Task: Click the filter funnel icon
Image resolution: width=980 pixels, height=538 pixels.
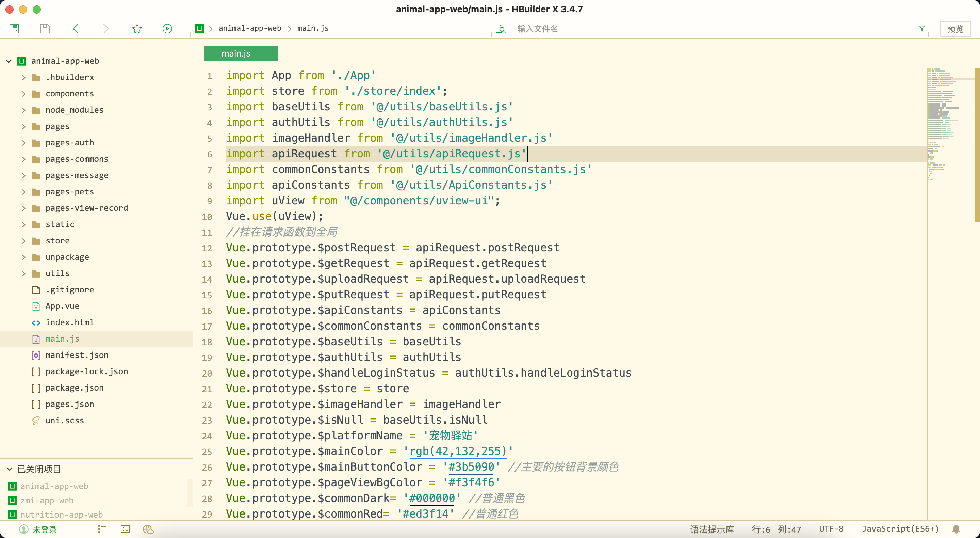Action: pos(922,29)
